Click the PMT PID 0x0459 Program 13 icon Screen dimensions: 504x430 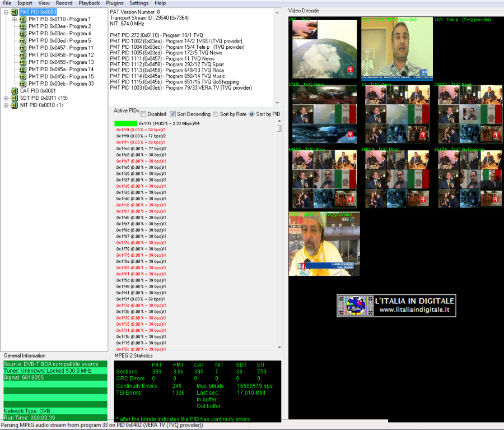[x=22, y=62]
